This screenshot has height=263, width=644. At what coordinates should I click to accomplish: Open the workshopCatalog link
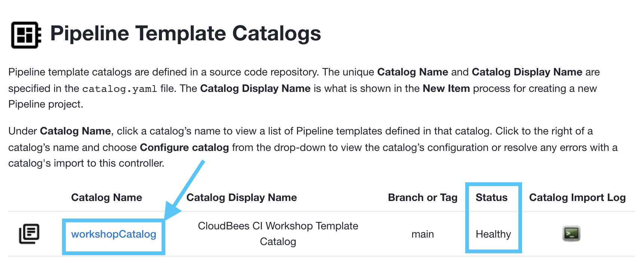click(114, 234)
